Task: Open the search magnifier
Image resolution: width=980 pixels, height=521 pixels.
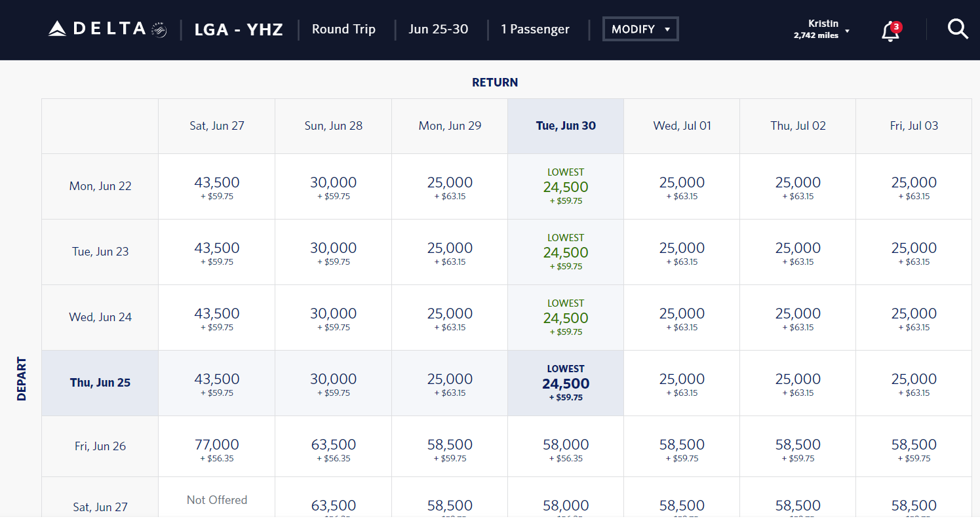Action: point(958,29)
